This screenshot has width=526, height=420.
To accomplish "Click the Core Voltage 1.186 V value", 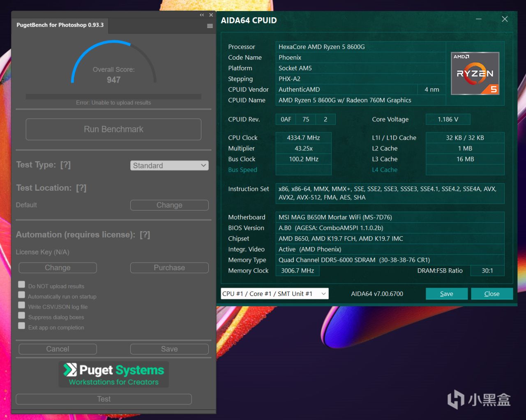I will pos(448,120).
